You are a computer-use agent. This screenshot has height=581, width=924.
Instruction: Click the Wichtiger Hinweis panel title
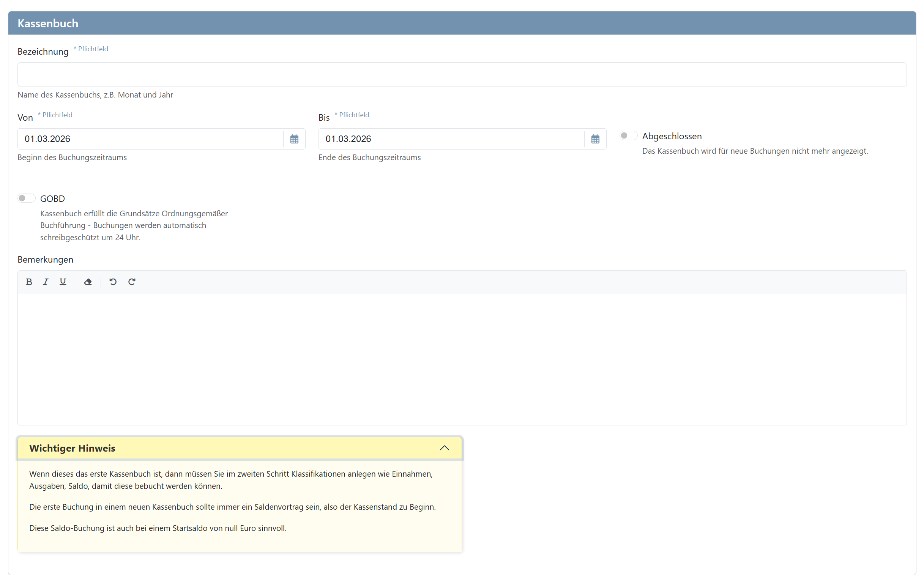[72, 448]
